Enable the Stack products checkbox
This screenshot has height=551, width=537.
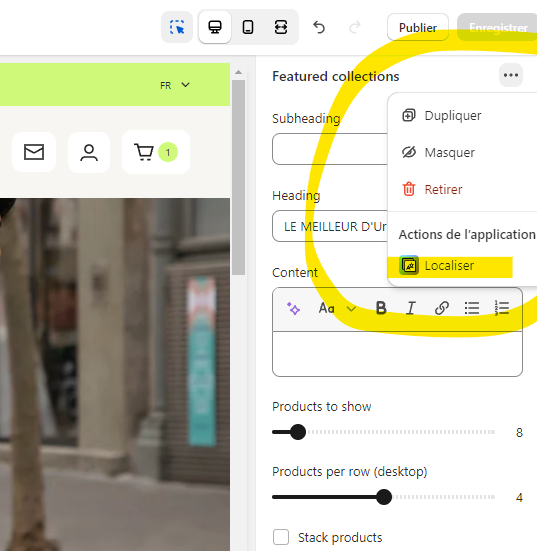point(281,537)
